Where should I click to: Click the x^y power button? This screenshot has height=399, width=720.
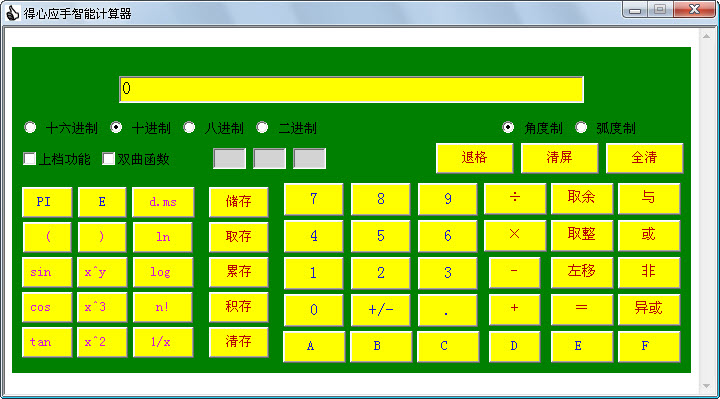point(102,272)
